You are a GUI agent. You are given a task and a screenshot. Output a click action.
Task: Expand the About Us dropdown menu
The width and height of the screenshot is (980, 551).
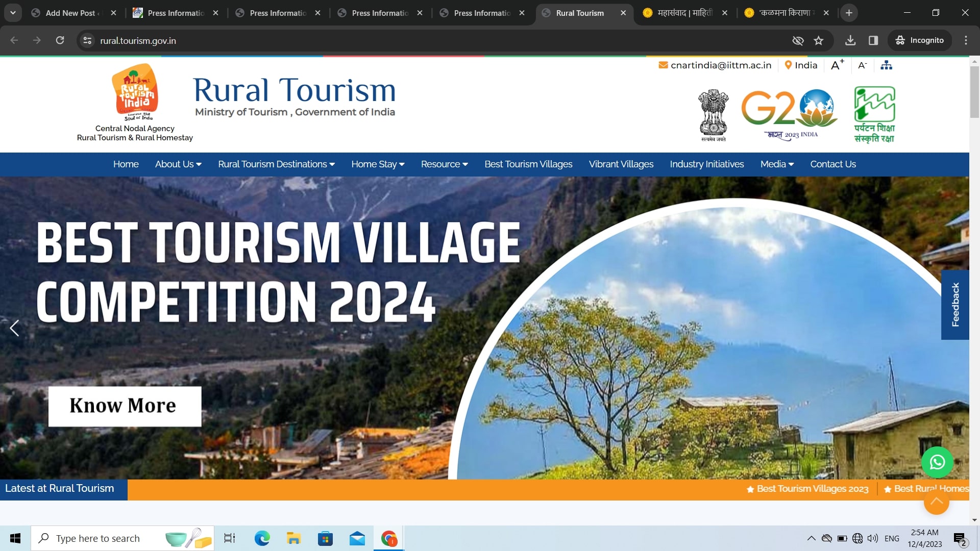click(178, 164)
